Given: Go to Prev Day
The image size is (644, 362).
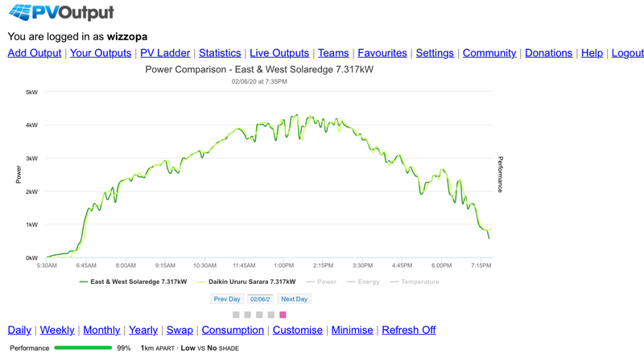Looking at the screenshot, I should [x=227, y=299].
